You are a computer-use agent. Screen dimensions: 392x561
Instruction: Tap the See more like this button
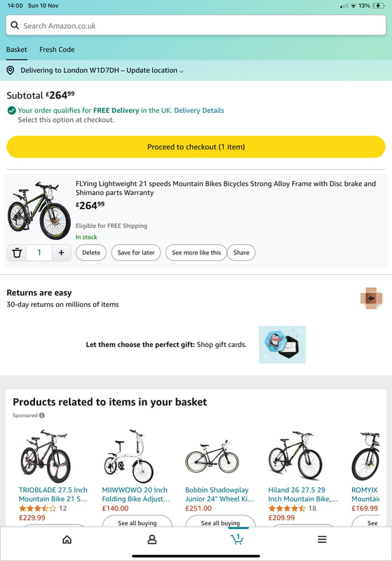196,252
